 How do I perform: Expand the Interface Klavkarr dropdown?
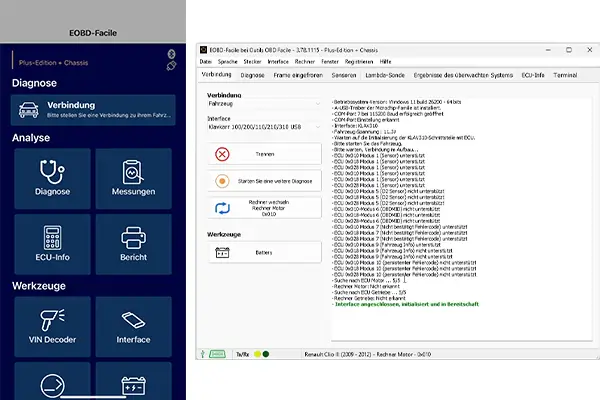click(264, 129)
